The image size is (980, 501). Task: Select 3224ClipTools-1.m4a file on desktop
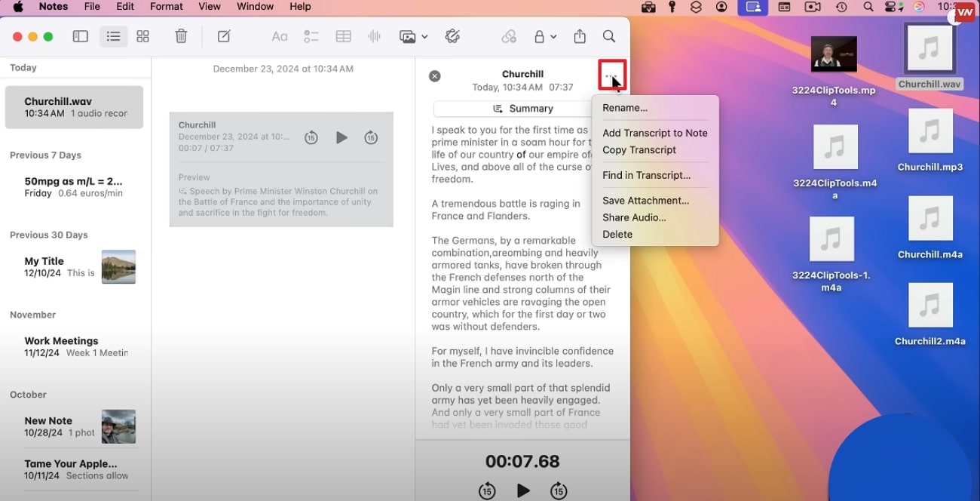(831, 254)
